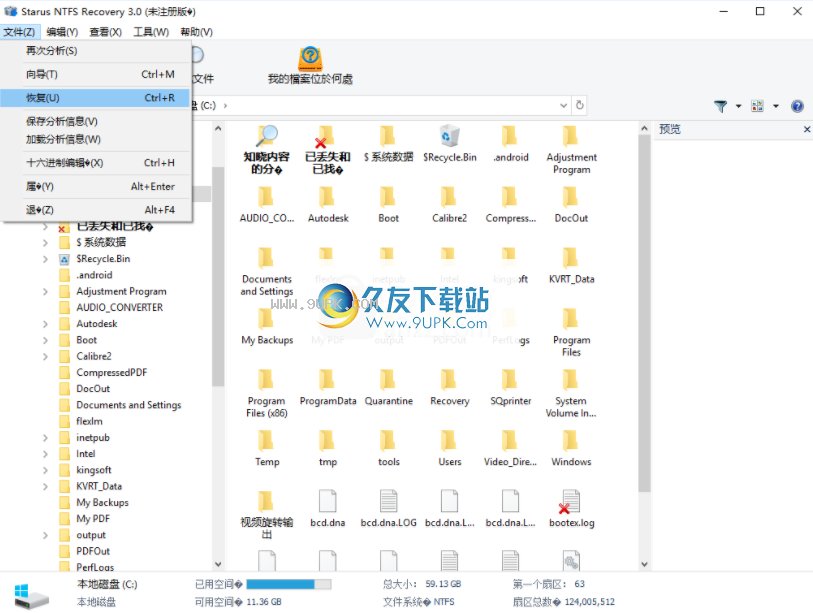Select the Temp folder icon

(x=267, y=441)
